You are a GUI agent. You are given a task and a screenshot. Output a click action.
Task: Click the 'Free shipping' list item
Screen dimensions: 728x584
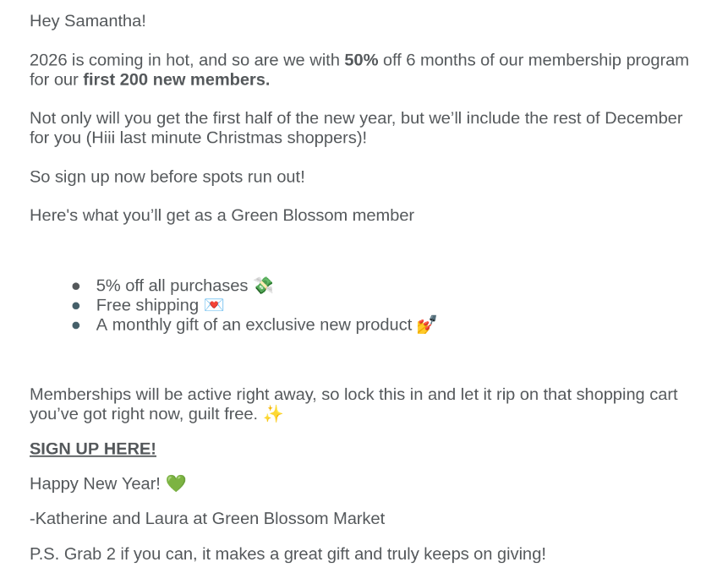coord(147,305)
